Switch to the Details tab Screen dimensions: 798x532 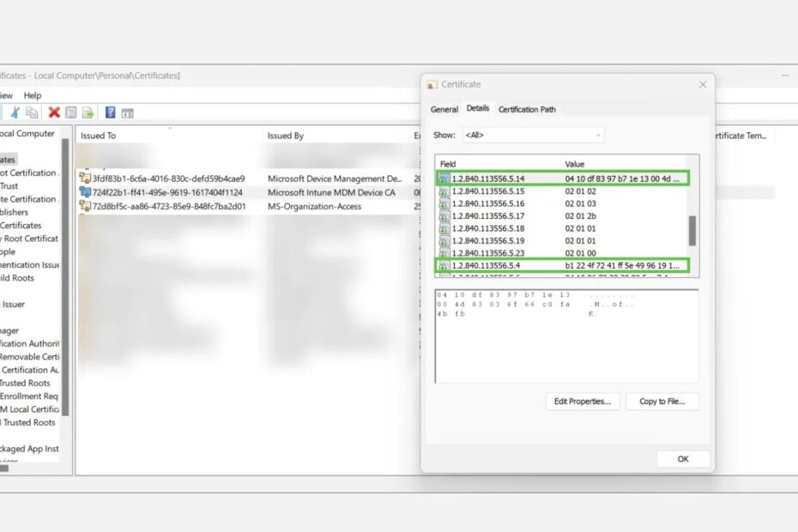click(478, 108)
